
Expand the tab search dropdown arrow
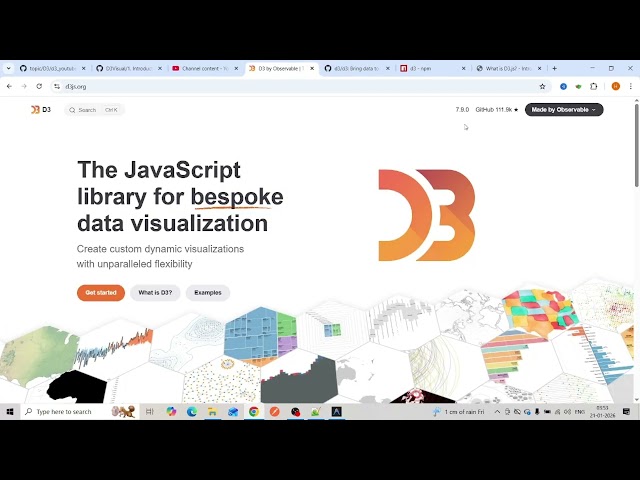[x=9, y=68]
